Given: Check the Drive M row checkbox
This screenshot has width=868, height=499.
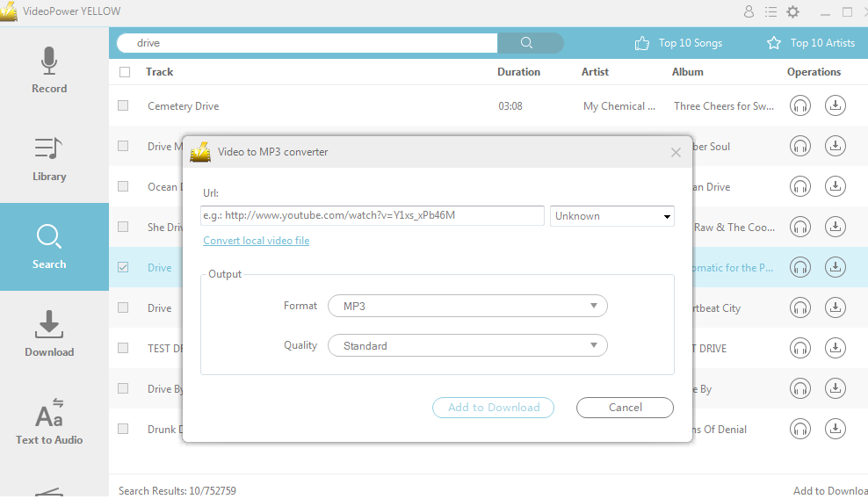Looking at the screenshot, I should click(123, 146).
